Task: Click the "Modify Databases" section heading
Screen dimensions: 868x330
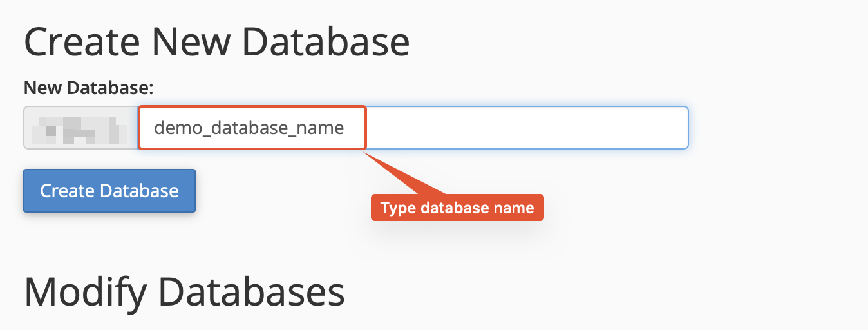Action: pos(184,293)
